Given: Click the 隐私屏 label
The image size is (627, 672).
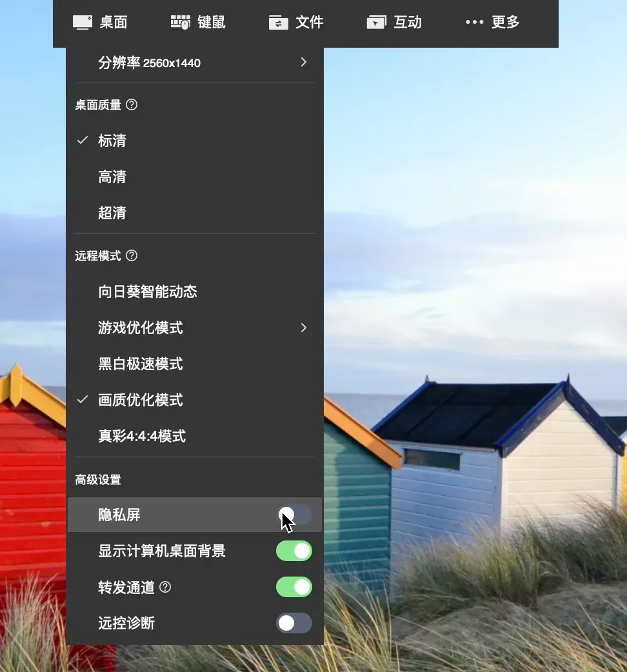Looking at the screenshot, I should (x=119, y=515).
